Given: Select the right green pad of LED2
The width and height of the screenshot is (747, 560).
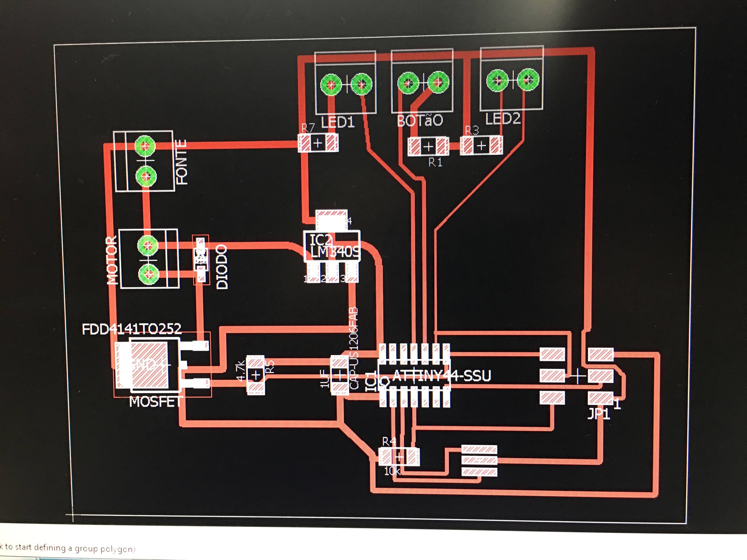Looking at the screenshot, I should click(x=528, y=80).
